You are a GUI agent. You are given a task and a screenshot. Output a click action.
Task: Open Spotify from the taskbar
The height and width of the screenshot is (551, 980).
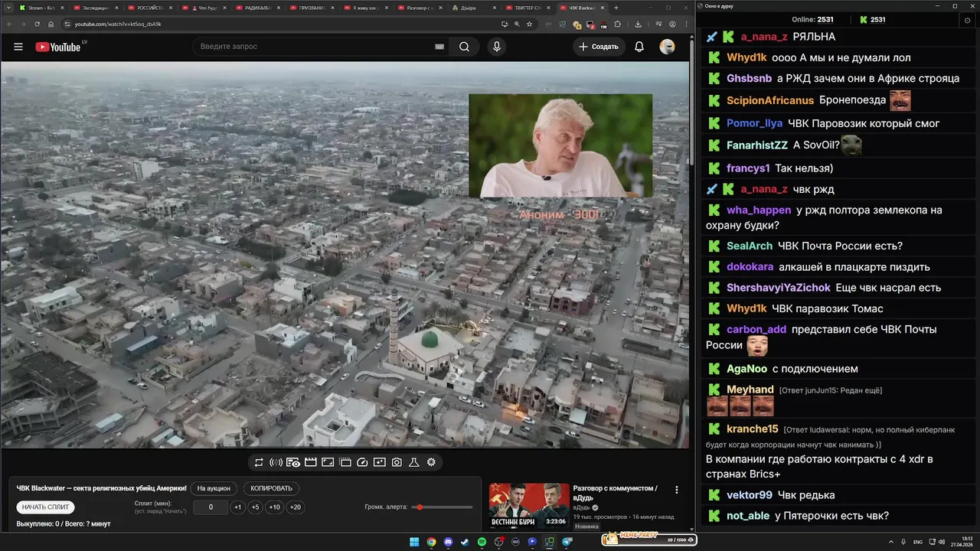tap(482, 542)
